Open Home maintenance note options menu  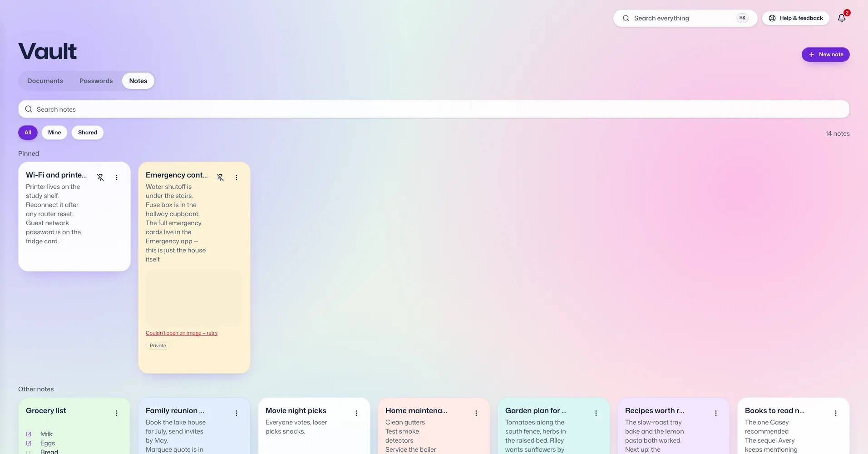(476, 413)
